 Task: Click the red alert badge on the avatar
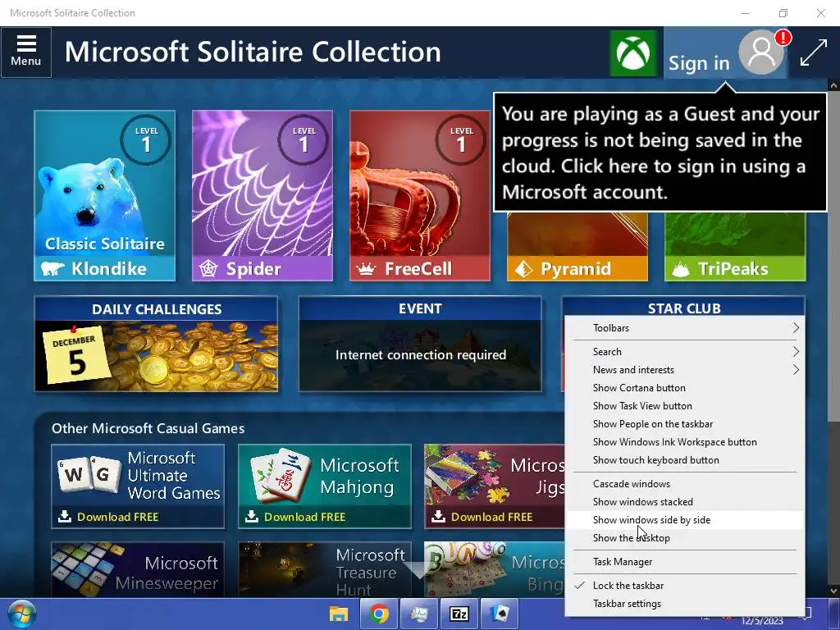tap(783, 38)
